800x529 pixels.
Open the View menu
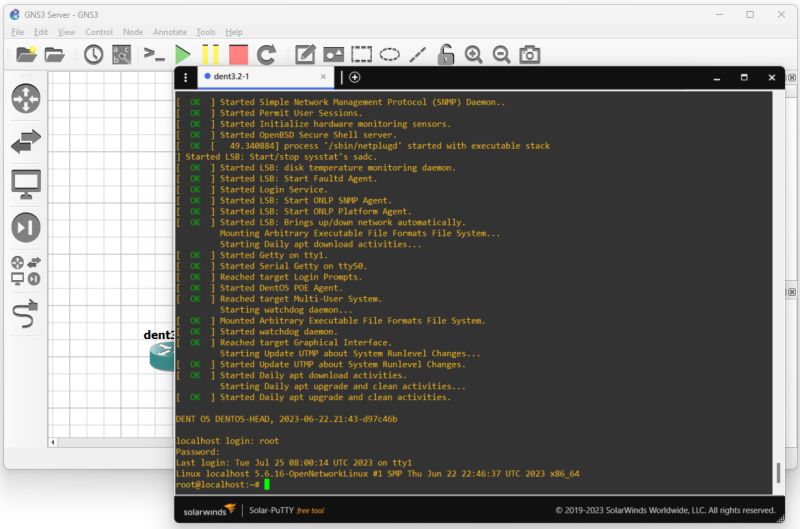coord(66,32)
